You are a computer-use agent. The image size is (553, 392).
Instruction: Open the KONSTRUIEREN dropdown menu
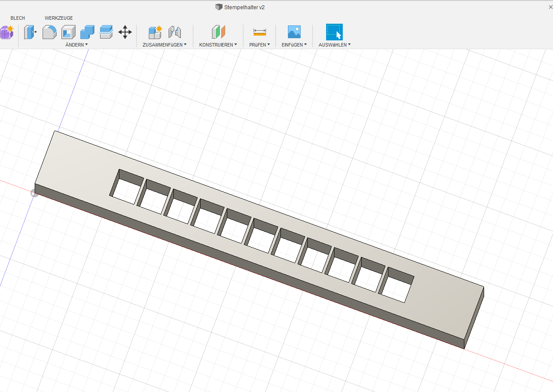point(218,45)
